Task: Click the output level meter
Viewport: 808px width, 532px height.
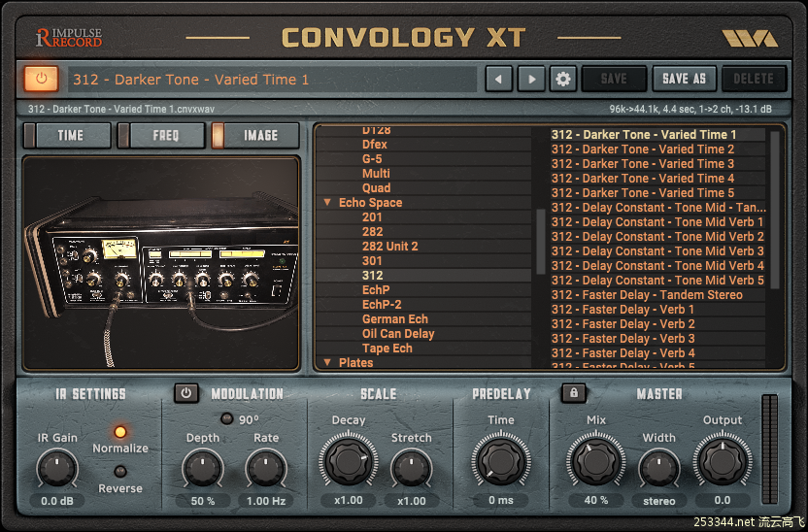Action: coord(770,449)
